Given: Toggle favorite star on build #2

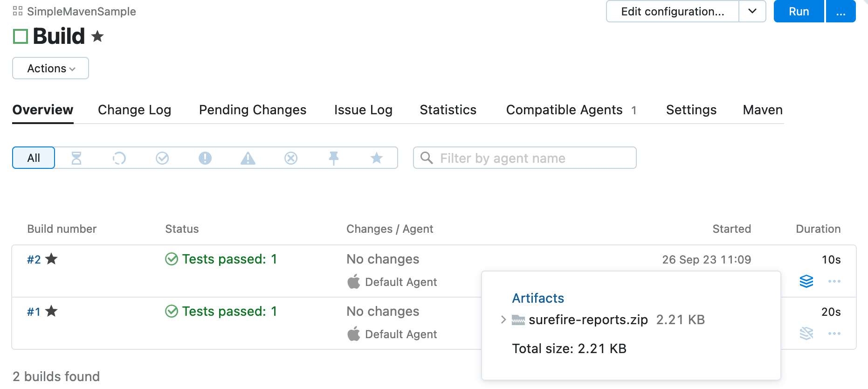Looking at the screenshot, I should click(x=51, y=259).
